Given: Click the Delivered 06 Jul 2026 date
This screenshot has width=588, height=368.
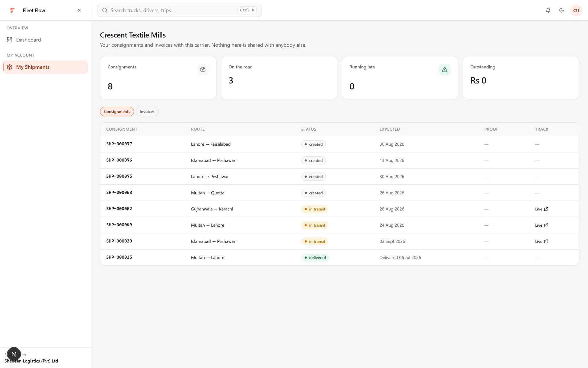Looking at the screenshot, I should [400, 258].
